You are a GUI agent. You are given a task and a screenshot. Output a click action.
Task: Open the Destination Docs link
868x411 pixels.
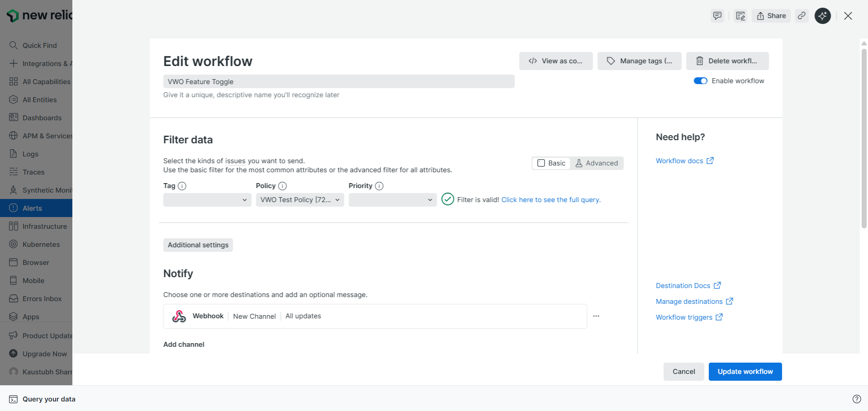(x=688, y=286)
